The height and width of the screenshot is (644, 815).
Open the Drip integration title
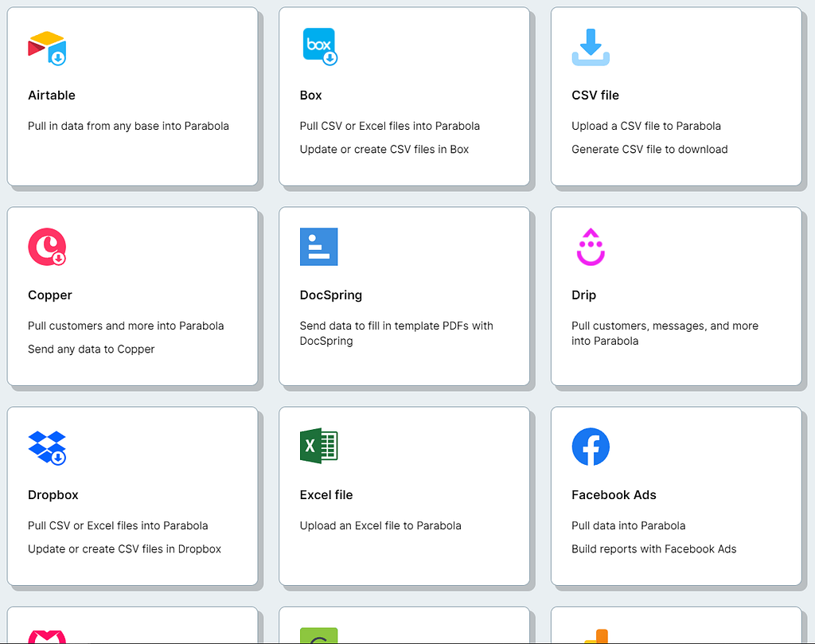pyautogui.click(x=583, y=295)
